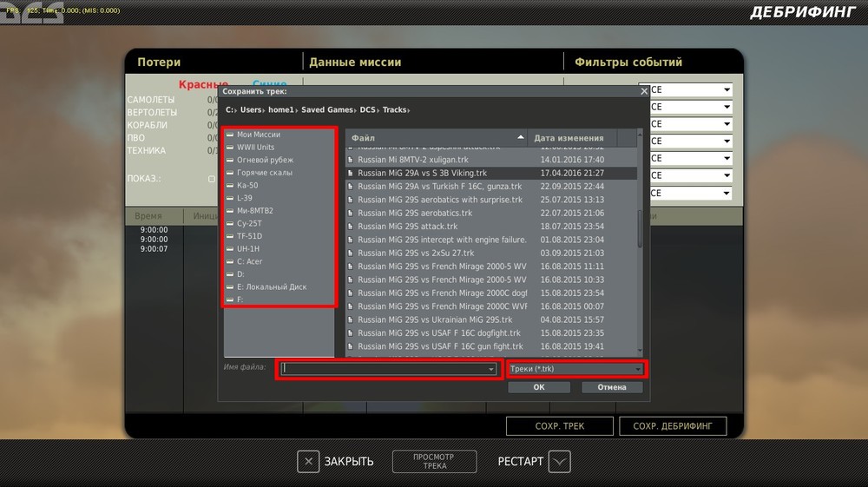
Task: Click drive icon beside Горячие скалы
Action: tap(230, 173)
